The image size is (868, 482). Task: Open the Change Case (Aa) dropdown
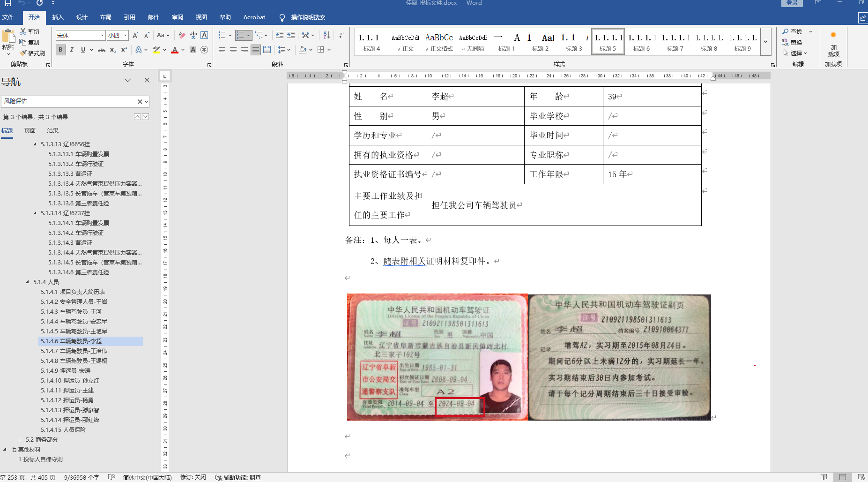click(163, 35)
